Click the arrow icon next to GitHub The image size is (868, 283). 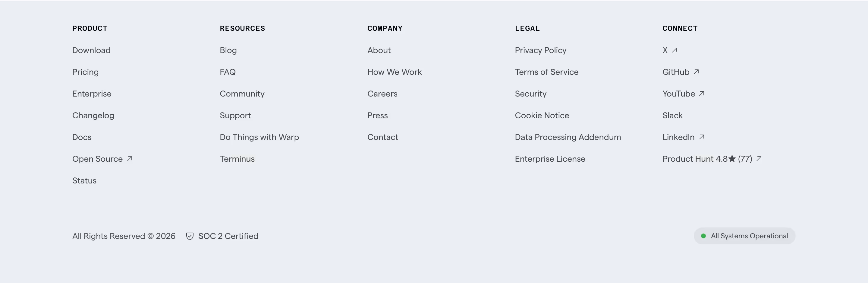(696, 72)
